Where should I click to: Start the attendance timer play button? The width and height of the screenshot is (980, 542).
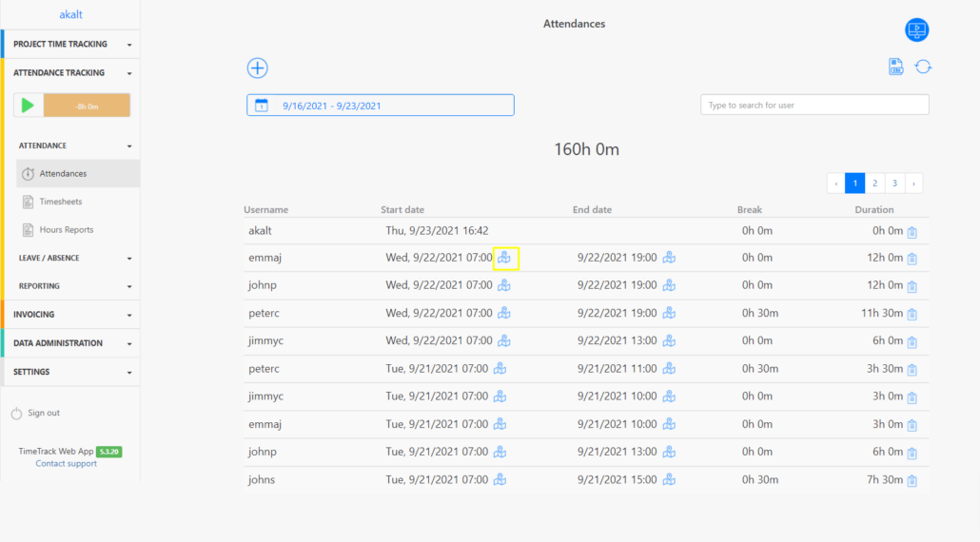(29, 106)
